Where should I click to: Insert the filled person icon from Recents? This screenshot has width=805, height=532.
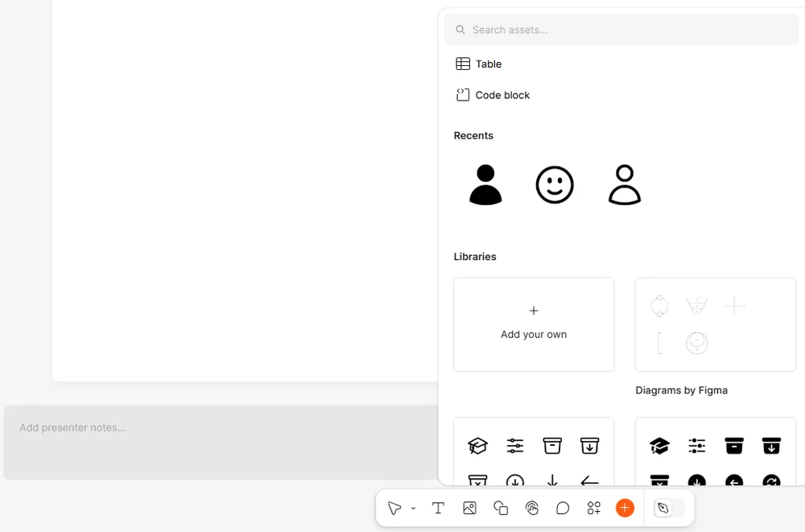click(x=485, y=185)
